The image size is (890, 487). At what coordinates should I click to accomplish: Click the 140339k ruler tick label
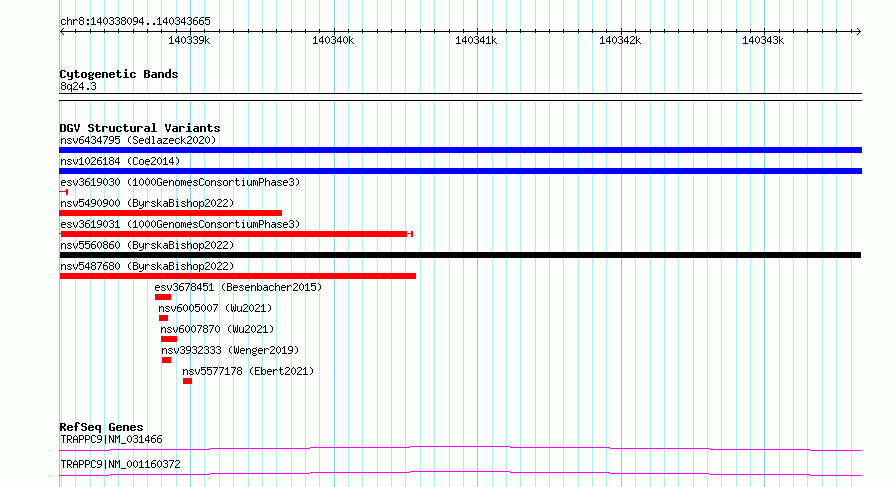(x=189, y=41)
